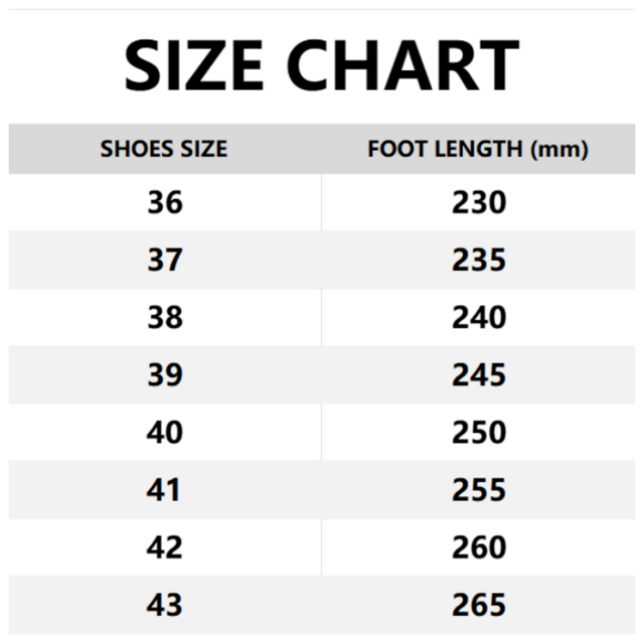Choose shoe size 38 cell
Image resolution: width=644 pixels, height=644 pixels.
point(164,317)
